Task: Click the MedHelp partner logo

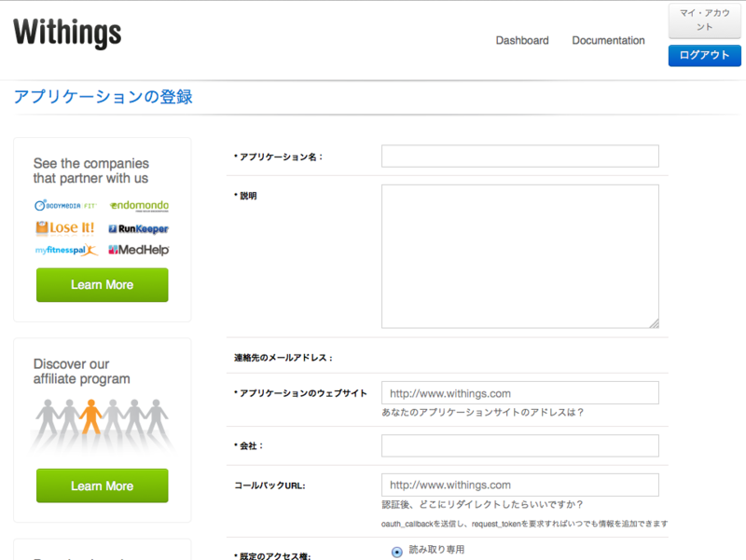Action: pyautogui.click(x=138, y=250)
